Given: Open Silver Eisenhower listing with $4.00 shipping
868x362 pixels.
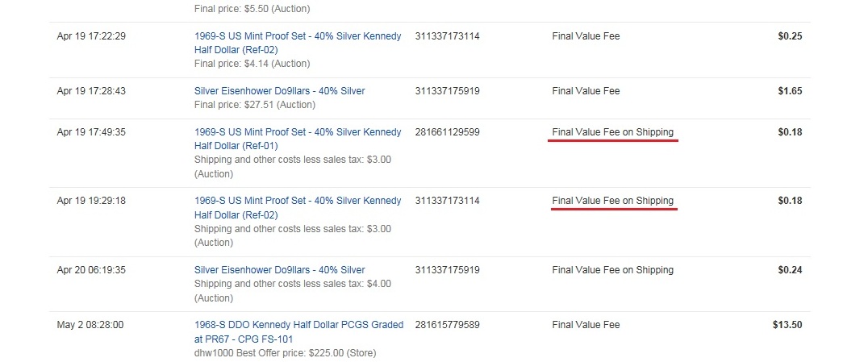Looking at the screenshot, I should 280,270.
